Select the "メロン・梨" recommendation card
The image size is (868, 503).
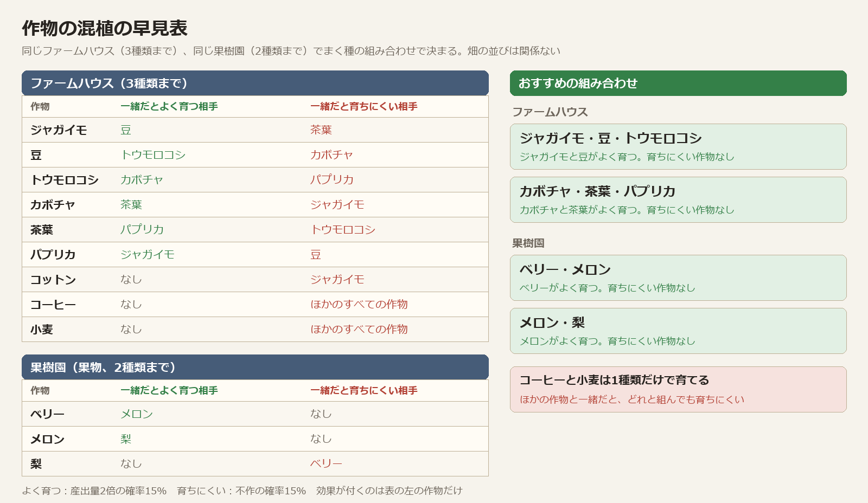click(678, 331)
